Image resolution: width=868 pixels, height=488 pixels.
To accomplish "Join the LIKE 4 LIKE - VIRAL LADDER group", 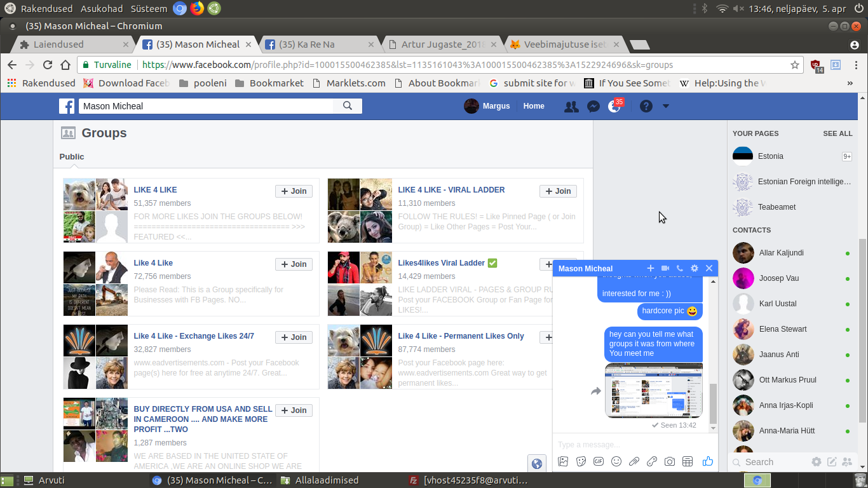I will (x=558, y=191).
